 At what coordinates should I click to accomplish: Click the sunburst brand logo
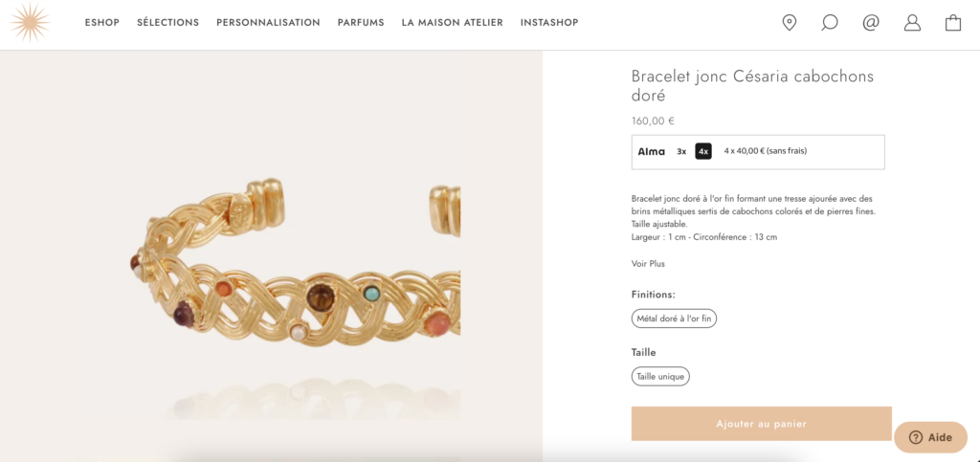(x=31, y=23)
